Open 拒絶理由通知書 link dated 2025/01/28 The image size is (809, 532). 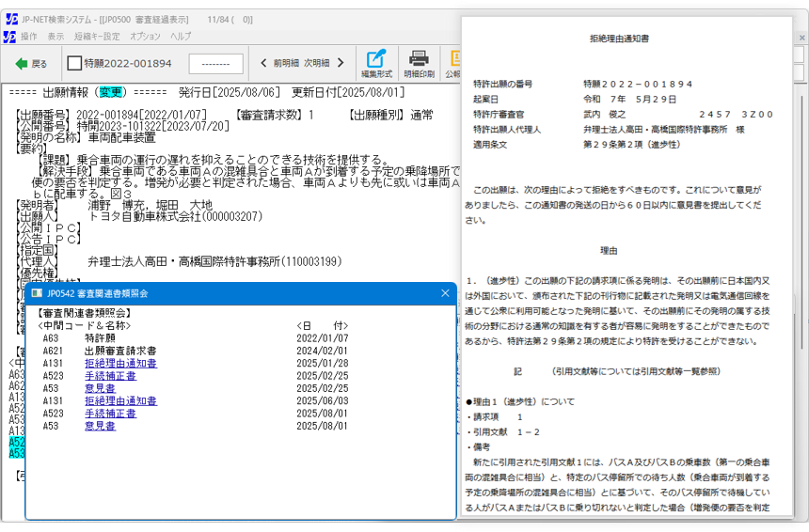coord(120,364)
